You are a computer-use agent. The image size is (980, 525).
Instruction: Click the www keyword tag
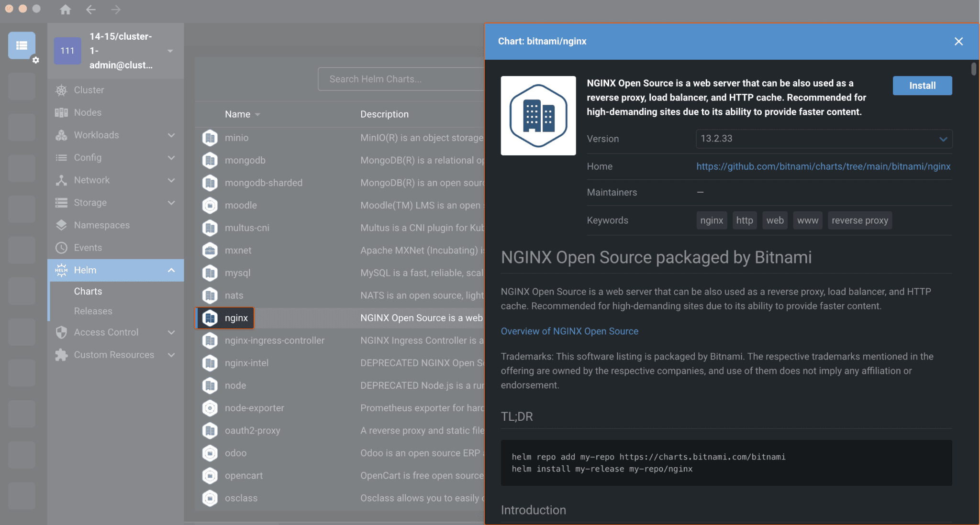point(808,220)
